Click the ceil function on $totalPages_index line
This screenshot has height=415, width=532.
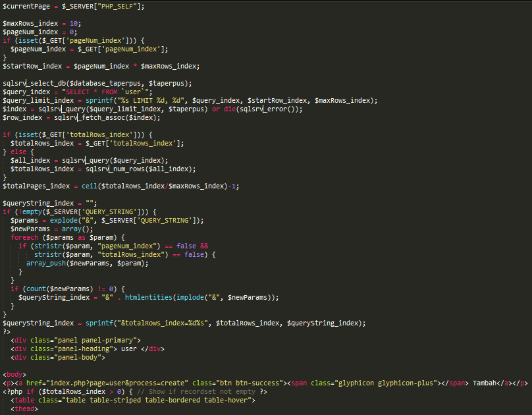point(90,186)
